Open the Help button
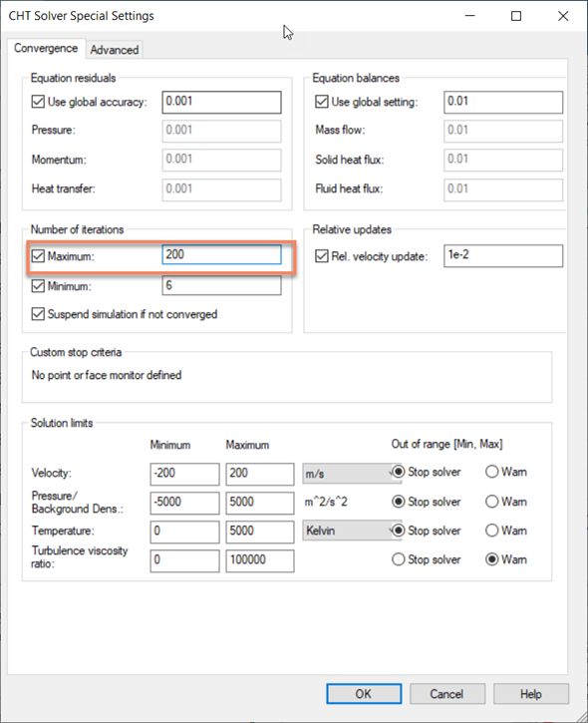The width and height of the screenshot is (588, 723). point(531,694)
